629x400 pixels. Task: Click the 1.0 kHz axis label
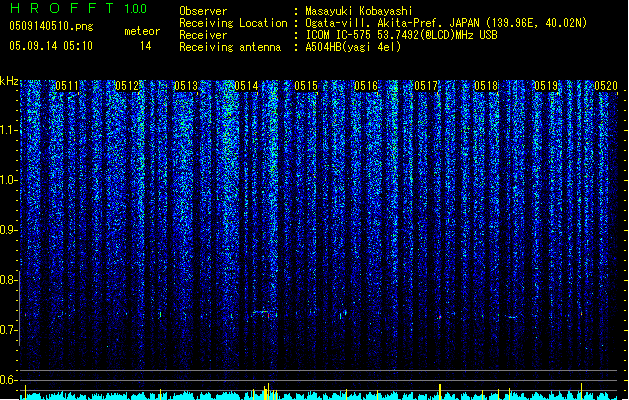click(x=8, y=180)
